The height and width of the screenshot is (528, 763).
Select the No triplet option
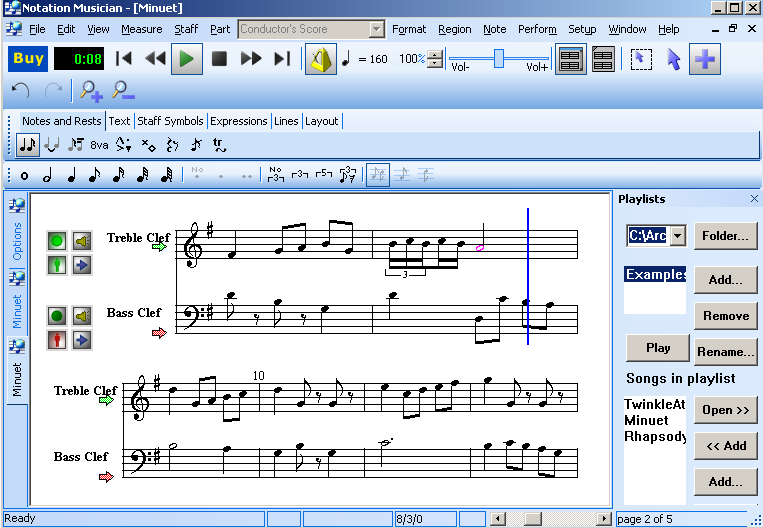(275, 175)
